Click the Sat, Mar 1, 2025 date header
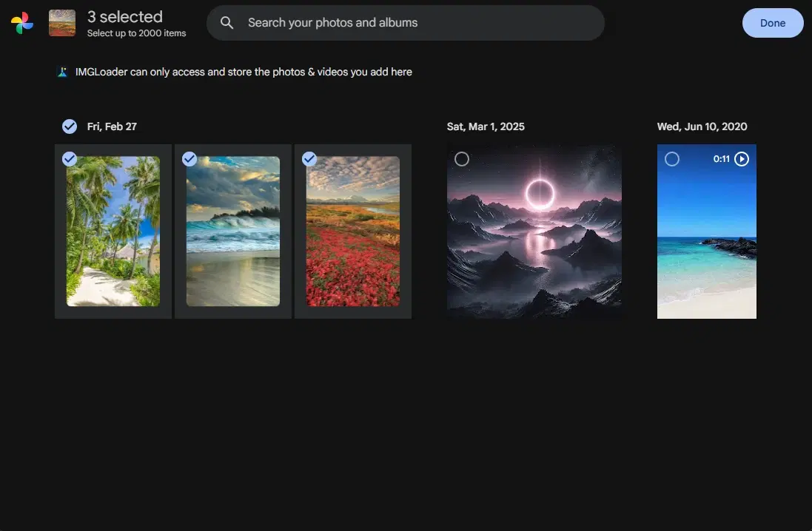This screenshot has height=531, width=812. click(486, 126)
